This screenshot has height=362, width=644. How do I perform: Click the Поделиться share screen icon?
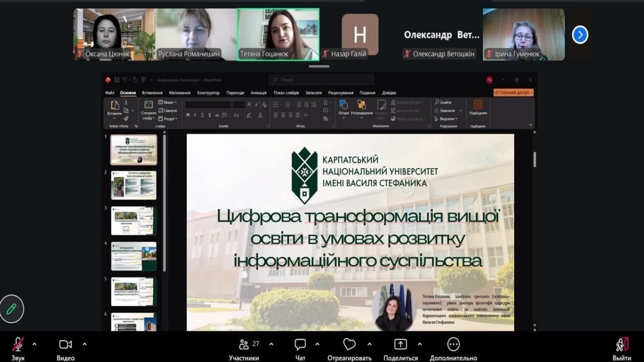[400, 344]
